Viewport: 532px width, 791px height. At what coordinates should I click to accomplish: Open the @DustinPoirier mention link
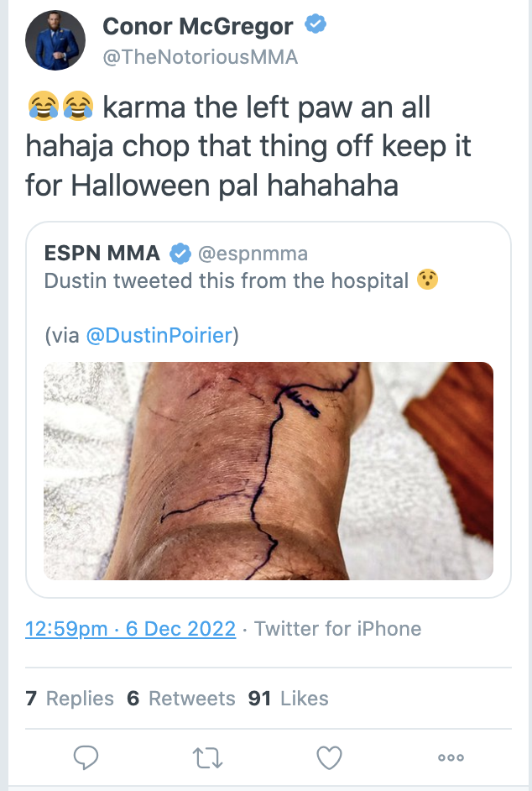160,335
